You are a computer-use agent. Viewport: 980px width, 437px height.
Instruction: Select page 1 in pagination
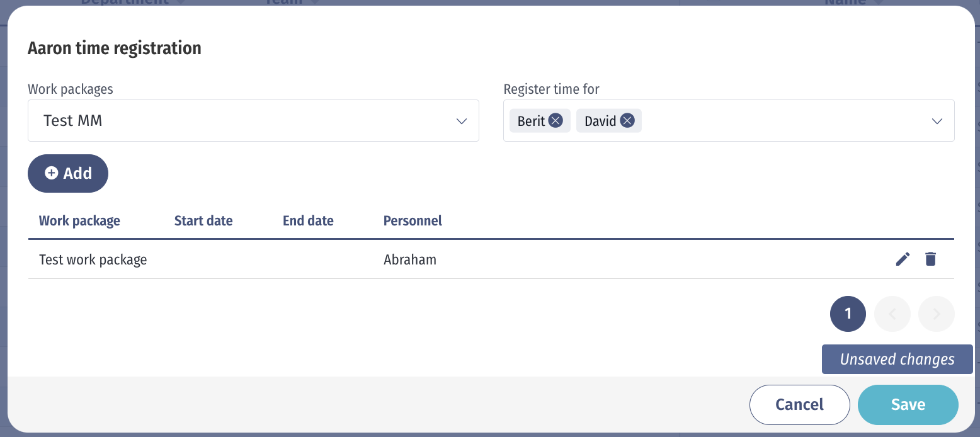click(848, 314)
